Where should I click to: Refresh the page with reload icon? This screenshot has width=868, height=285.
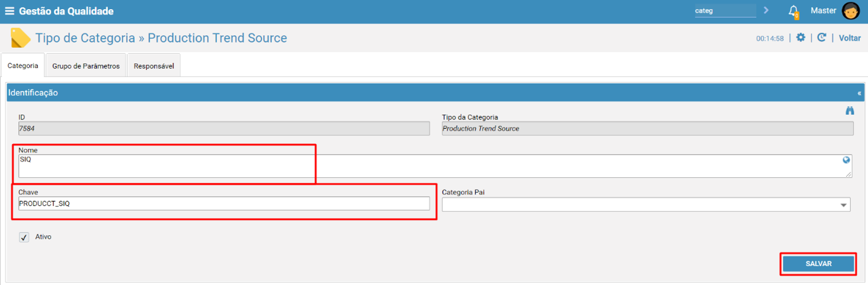click(x=822, y=38)
